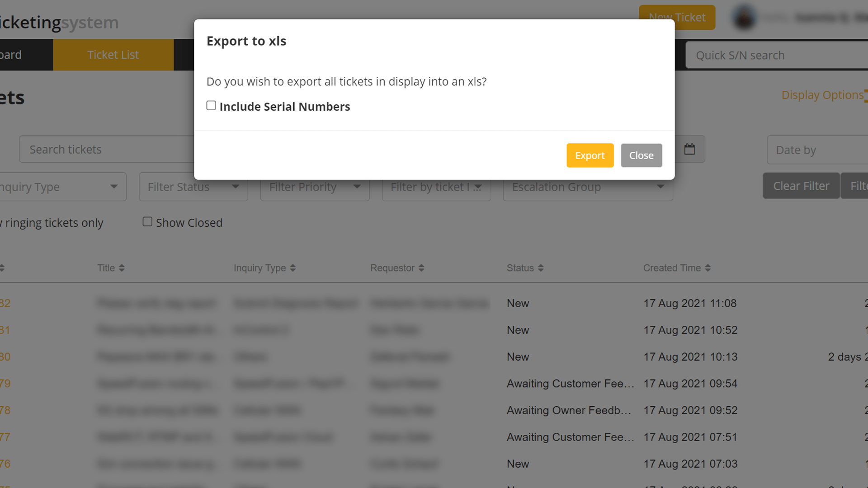Switch to the Ticket List tab

click(x=113, y=55)
